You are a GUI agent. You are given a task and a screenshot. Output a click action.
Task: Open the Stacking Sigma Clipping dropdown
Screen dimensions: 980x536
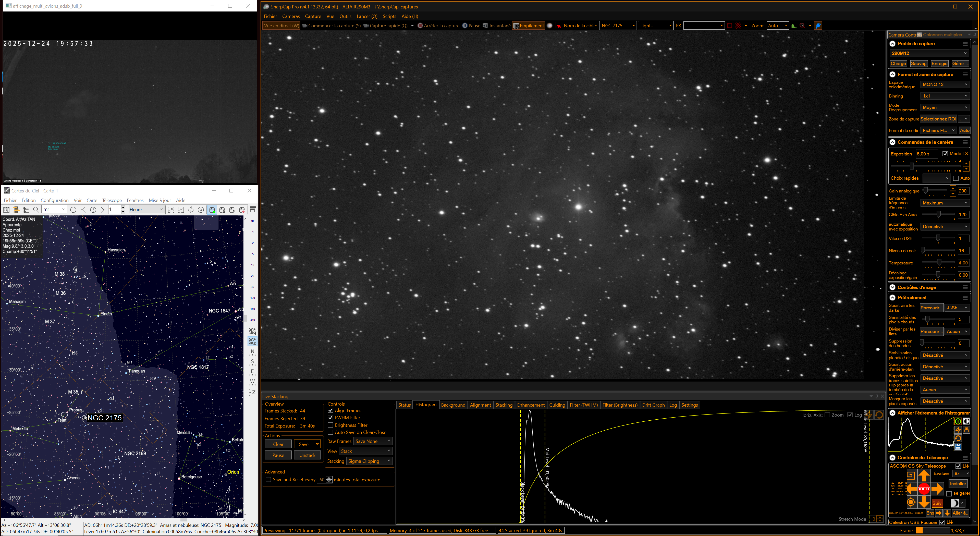(x=369, y=461)
